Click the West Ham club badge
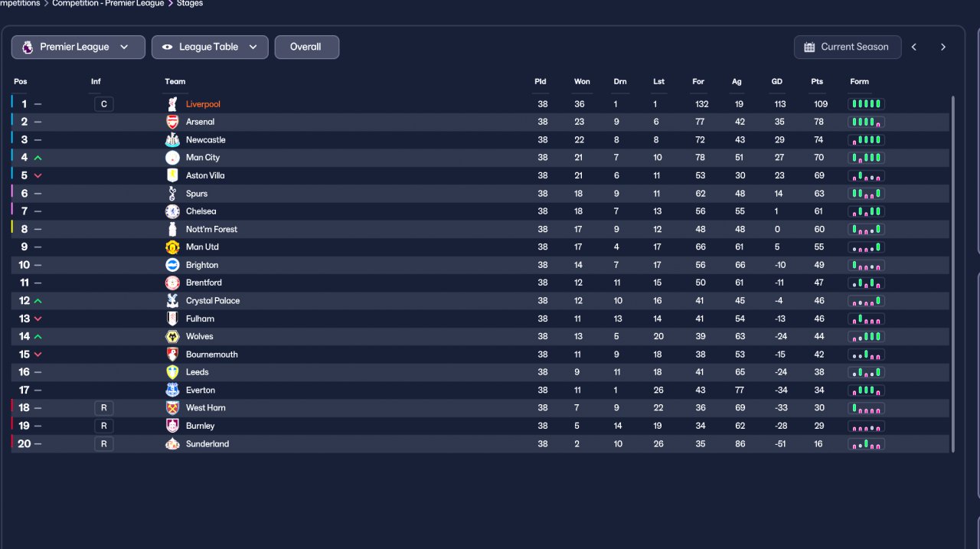This screenshot has height=549, width=980. pyautogui.click(x=172, y=408)
